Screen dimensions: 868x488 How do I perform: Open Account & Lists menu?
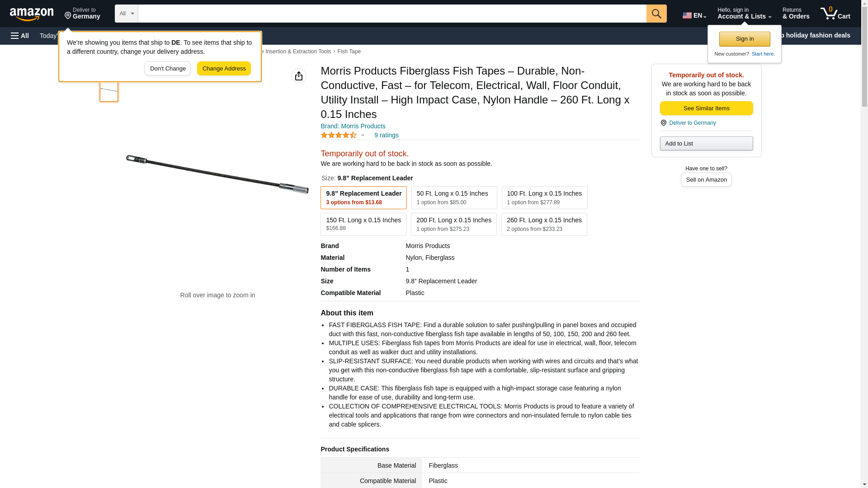(744, 14)
